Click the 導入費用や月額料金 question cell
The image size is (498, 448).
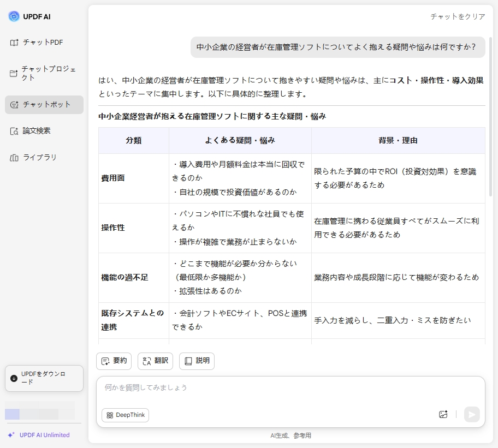pos(240,178)
